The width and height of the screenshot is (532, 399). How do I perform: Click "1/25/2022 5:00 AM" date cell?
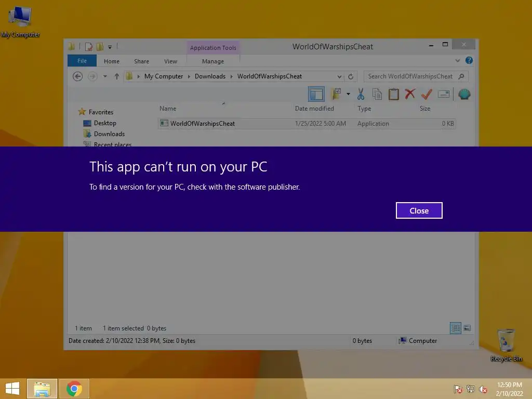(x=320, y=124)
